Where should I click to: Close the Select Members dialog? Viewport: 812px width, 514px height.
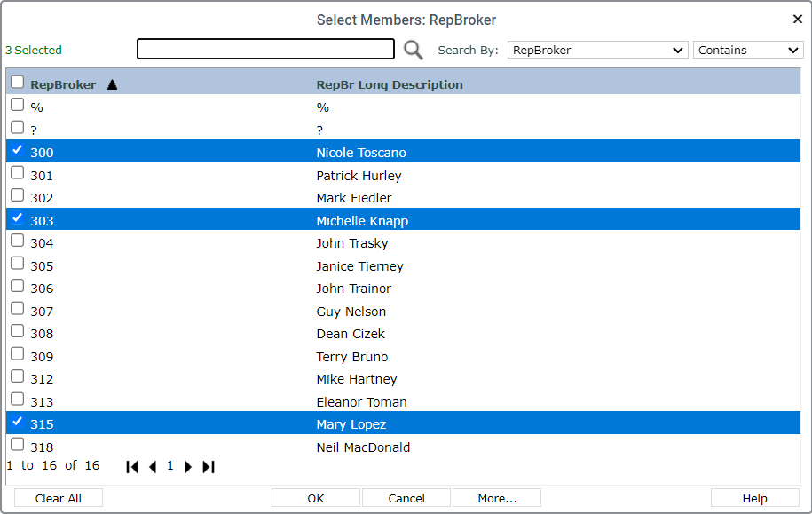798,20
